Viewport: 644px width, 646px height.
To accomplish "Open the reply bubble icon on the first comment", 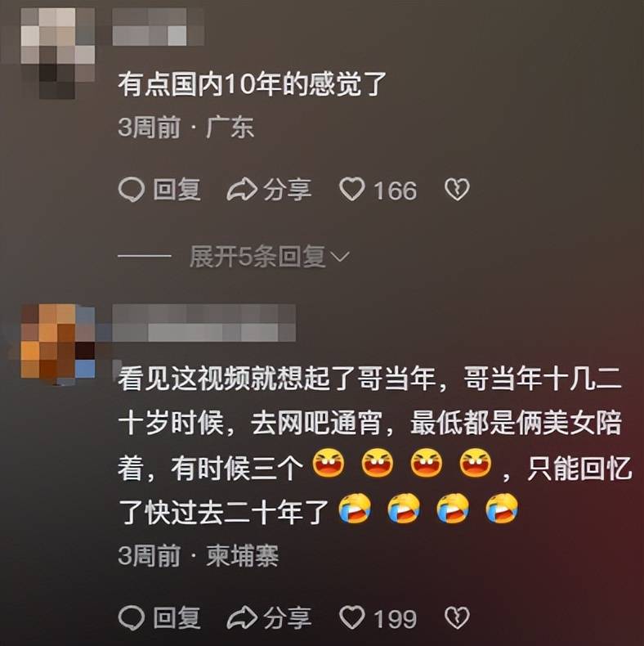I will 132,190.
